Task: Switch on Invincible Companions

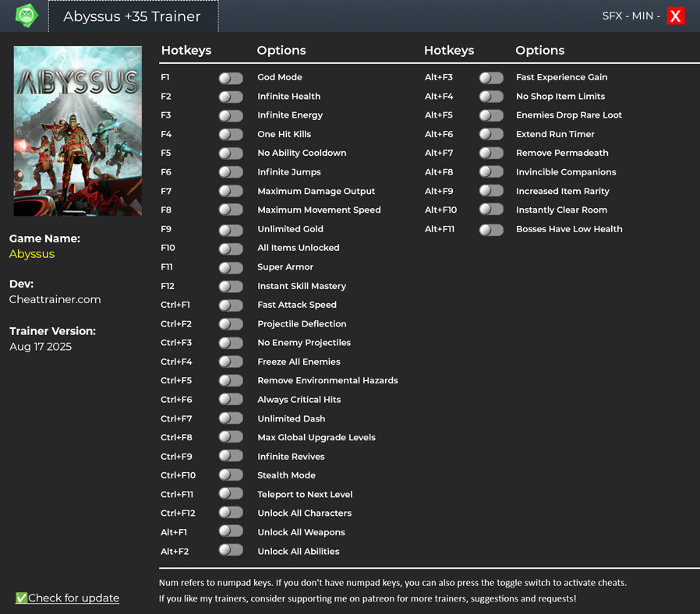Action: pyautogui.click(x=491, y=172)
